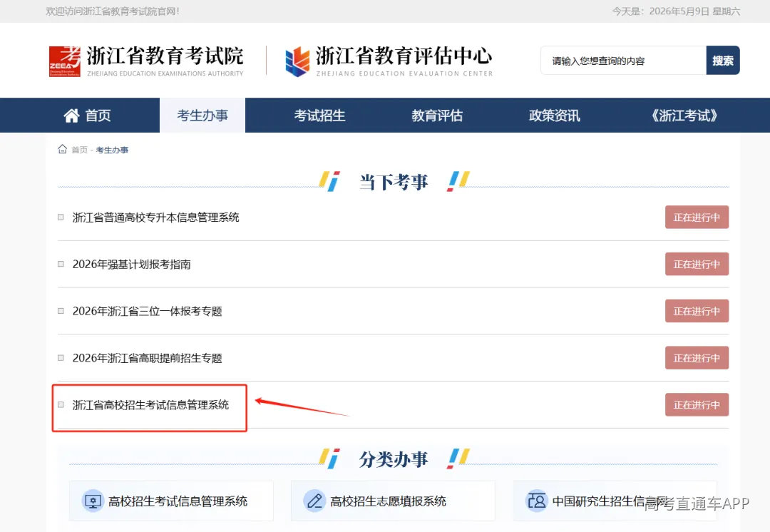Open link 浙江省高校招生考试信息管理系统 in 当下考事
The width and height of the screenshot is (770, 532).
click(x=150, y=405)
